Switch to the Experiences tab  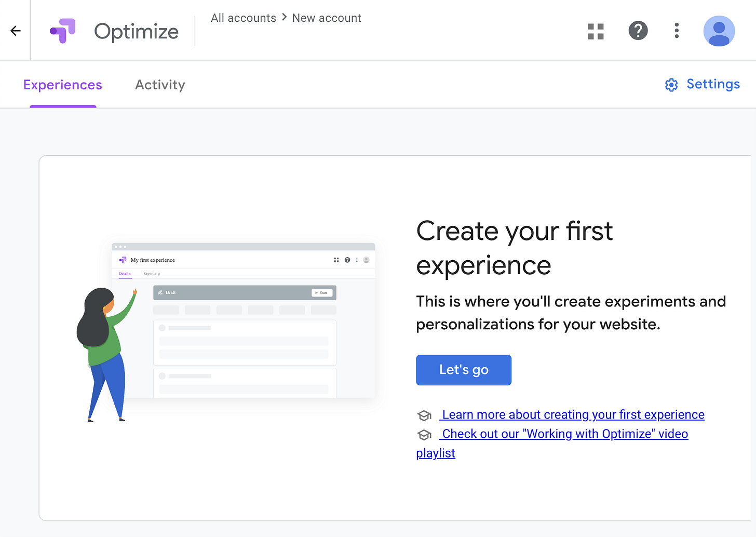63,85
